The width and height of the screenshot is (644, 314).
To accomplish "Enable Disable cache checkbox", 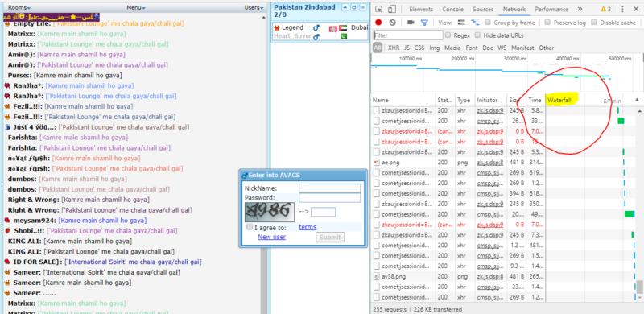I will pyautogui.click(x=594, y=23).
